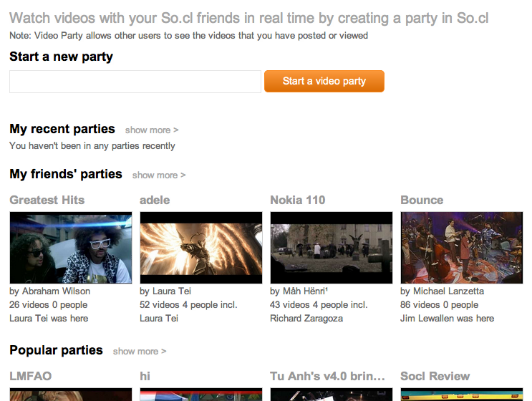Open Tu Anh's v4.0 party title

click(x=328, y=376)
